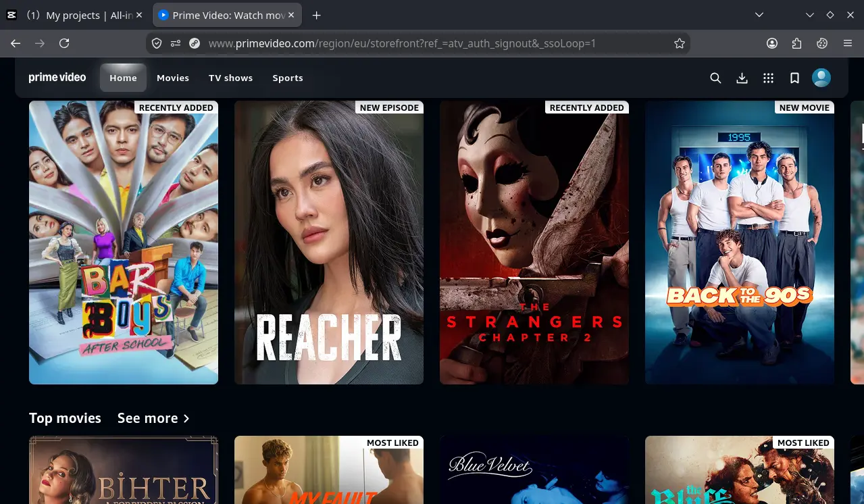Open the browser hamburger menu
The image size is (864, 504).
coord(848,43)
